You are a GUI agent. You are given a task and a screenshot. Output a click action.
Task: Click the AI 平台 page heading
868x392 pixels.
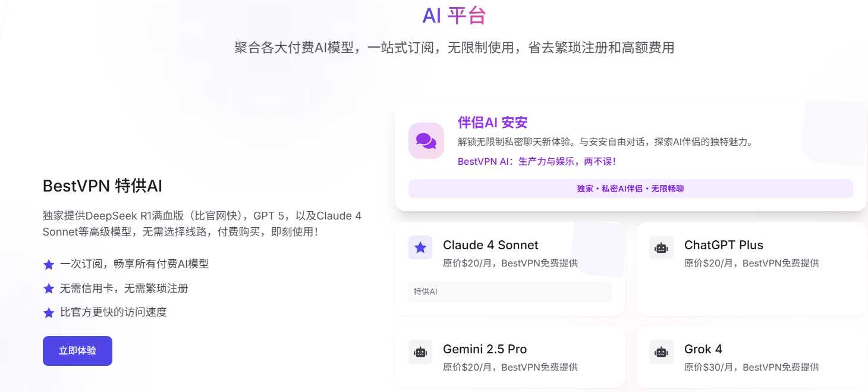pos(454,15)
